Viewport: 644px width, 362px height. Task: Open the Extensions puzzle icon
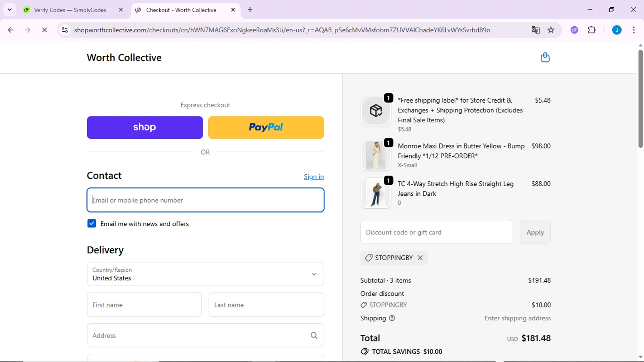[592, 30]
